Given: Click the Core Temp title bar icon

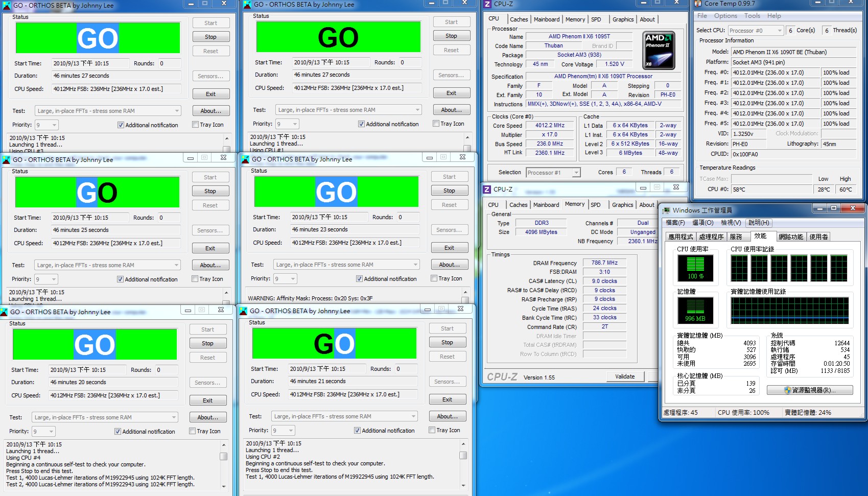Looking at the screenshot, I should [x=698, y=4].
